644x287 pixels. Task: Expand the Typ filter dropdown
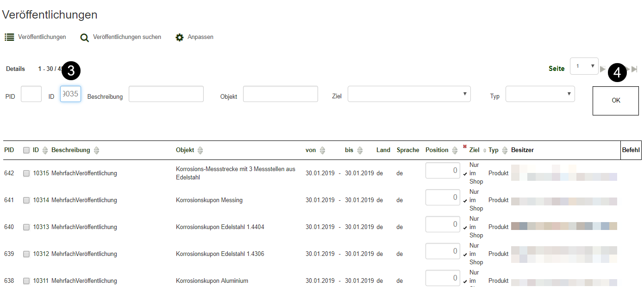click(x=540, y=94)
